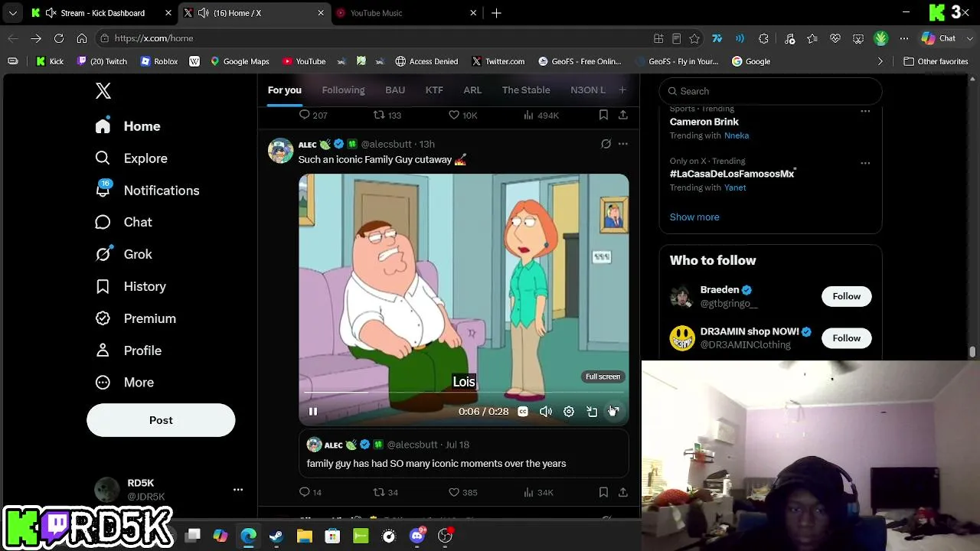Viewport: 980px width, 551px height.
Task: Open ALEC's profile avatar on the post
Action: click(280, 150)
